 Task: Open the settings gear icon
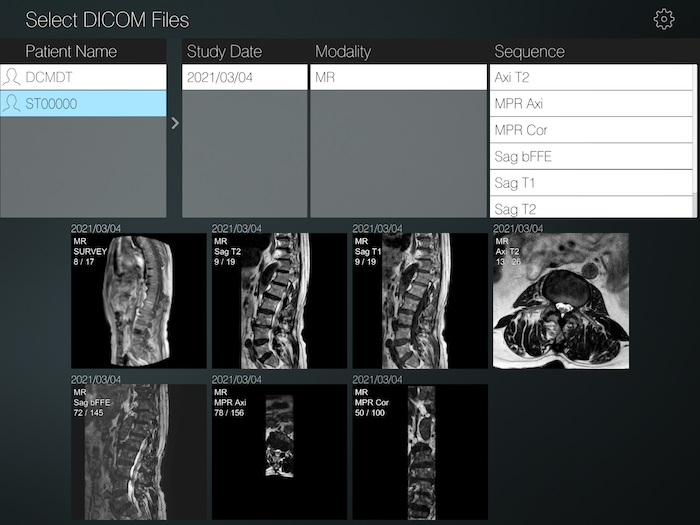pyautogui.click(x=664, y=20)
